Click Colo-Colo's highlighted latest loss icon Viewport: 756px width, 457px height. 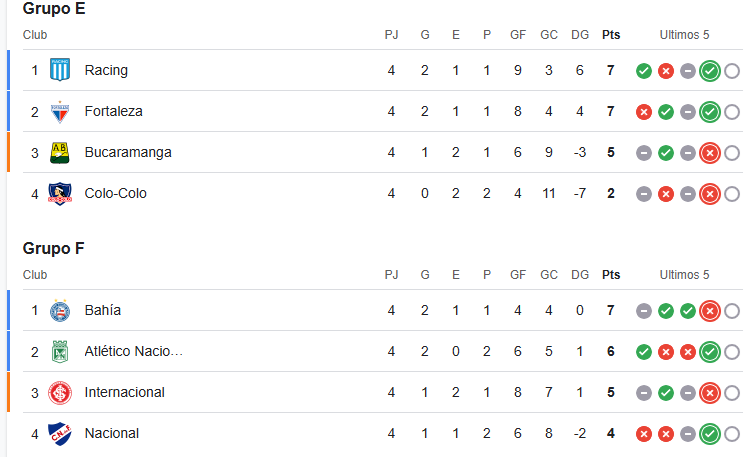pyautogui.click(x=710, y=194)
